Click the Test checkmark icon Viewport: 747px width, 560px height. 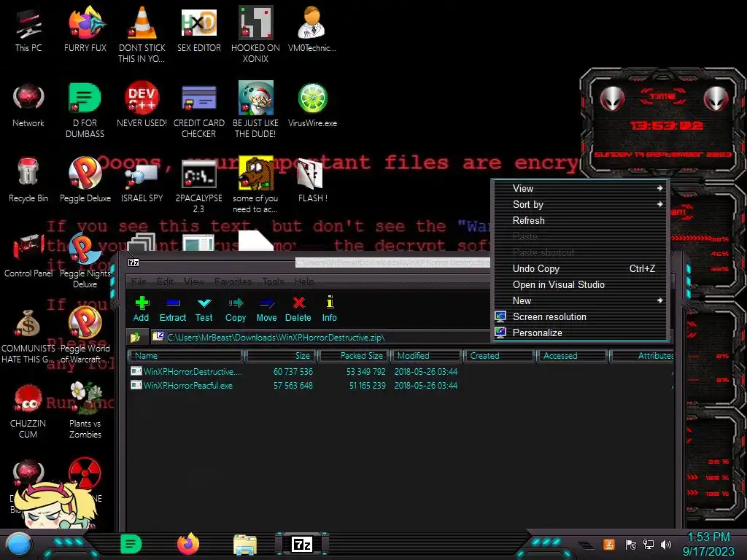pos(204,309)
